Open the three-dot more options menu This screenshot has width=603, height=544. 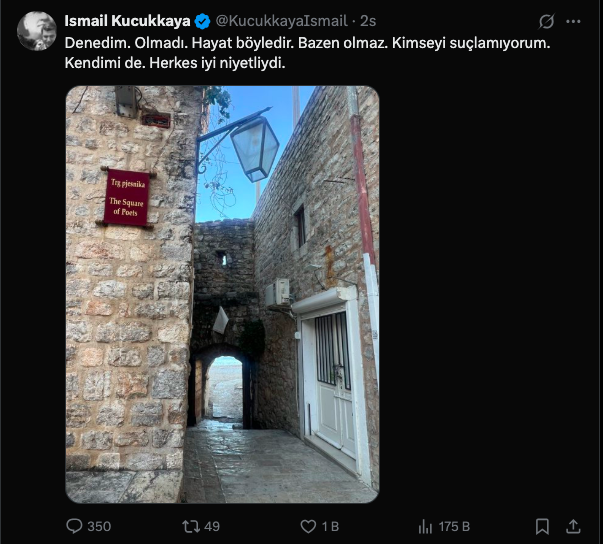[573, 22]
